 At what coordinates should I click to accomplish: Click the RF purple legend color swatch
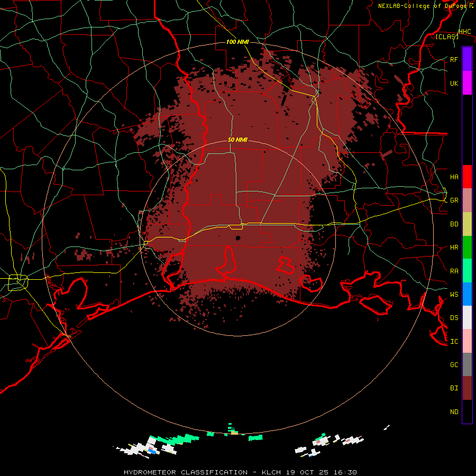[x=467, y=59]
